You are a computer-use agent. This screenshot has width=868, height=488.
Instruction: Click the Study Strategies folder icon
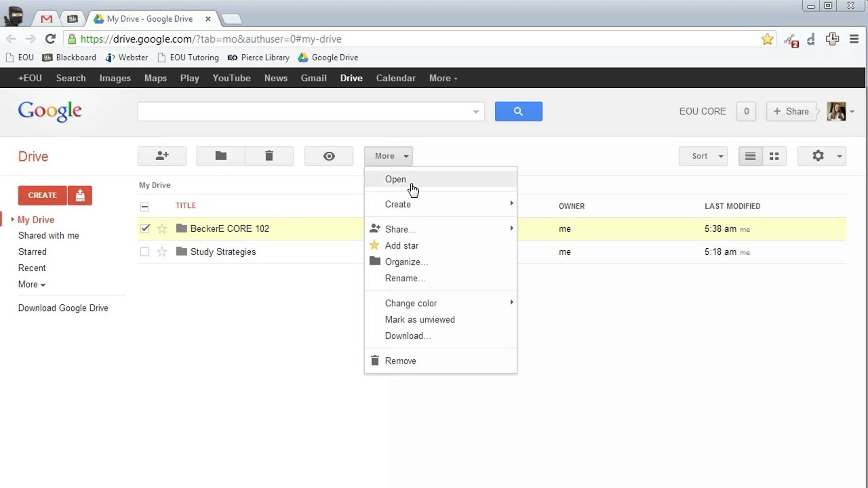181,251
